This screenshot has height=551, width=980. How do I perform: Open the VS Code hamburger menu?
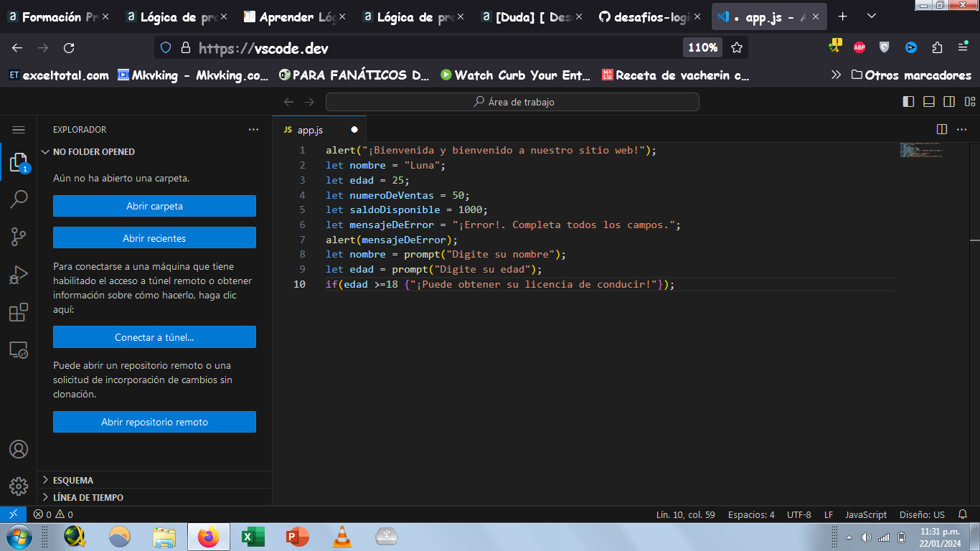19,130
